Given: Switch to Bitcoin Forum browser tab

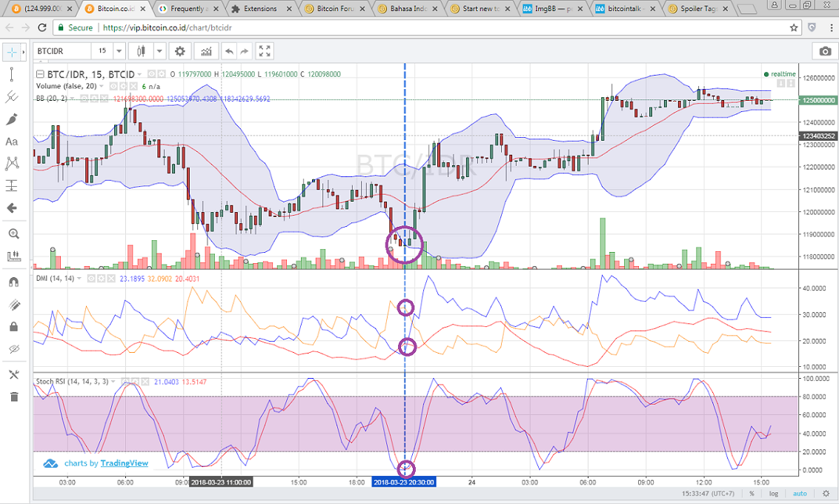Looking at the screenshot, I should pyautogui.click(x=334, y=9).
